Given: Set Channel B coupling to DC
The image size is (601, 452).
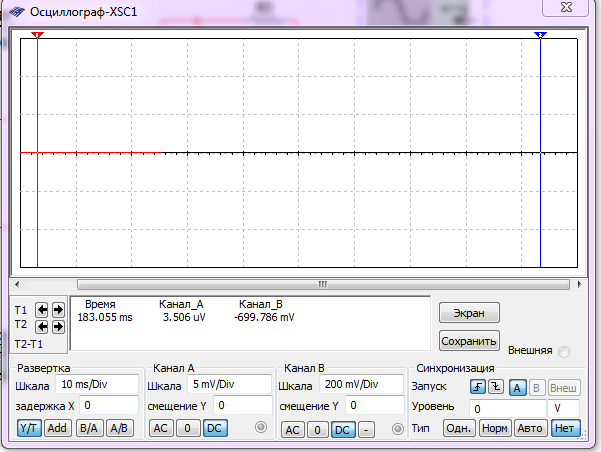Looking at the screenshot, I should click(343, 430).
